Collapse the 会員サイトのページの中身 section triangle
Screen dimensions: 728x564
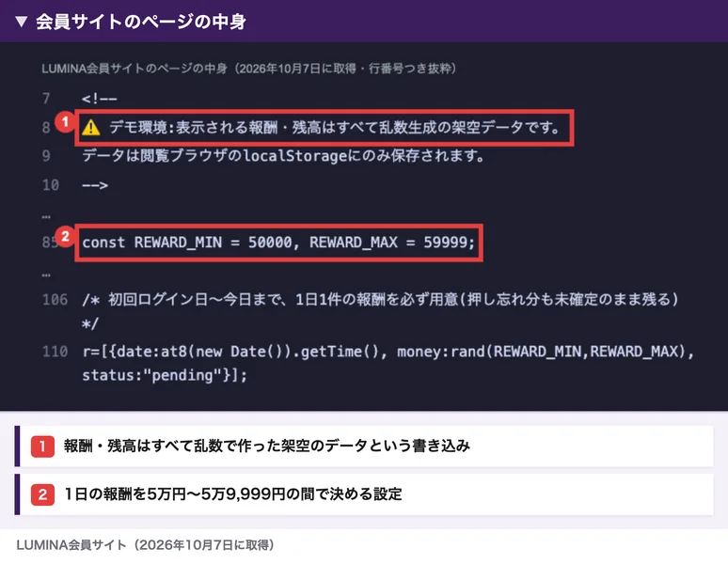(22, 22)
